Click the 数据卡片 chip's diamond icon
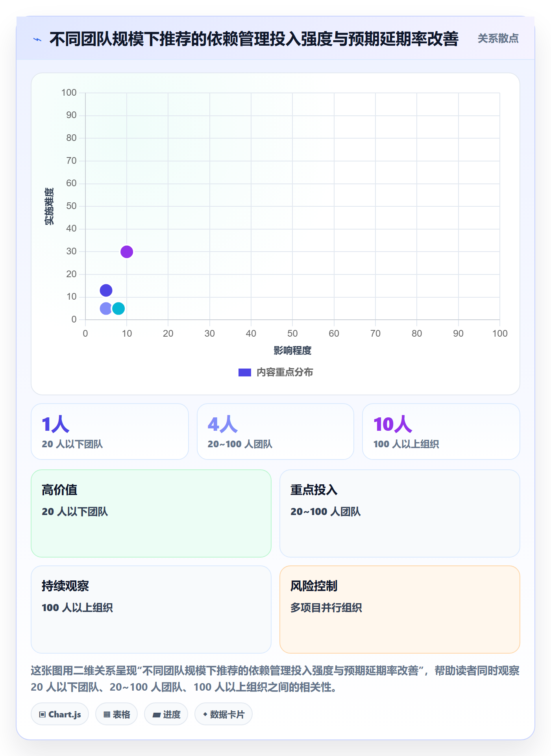Viewport: 551px width, 756px height. (205, 714)
